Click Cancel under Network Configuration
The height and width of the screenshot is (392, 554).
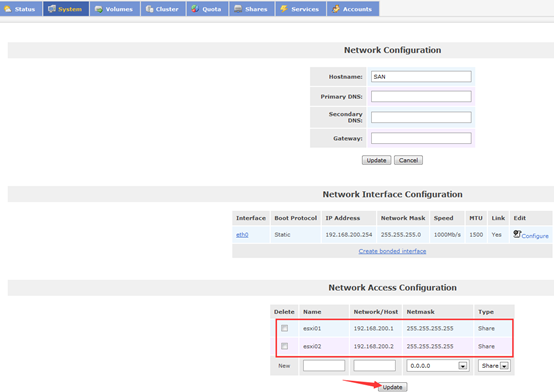(x=408, y=160)
